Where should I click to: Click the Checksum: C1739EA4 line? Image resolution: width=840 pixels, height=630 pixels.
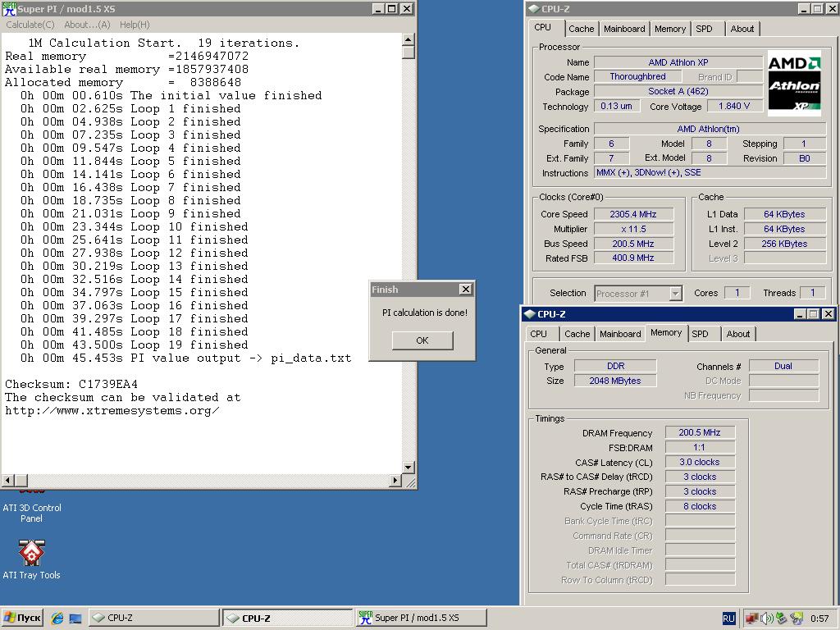coord(71,384)
